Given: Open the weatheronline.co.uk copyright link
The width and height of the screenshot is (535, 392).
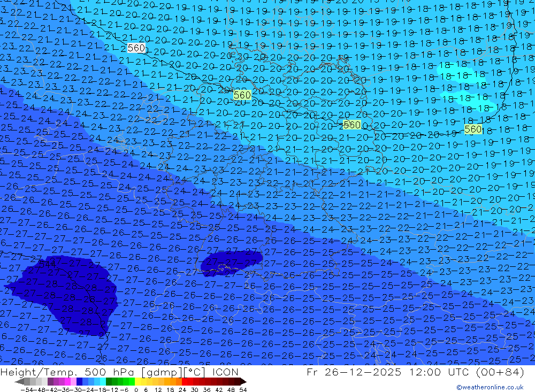Looking at the screenshot, I should (x=490, y=387).
